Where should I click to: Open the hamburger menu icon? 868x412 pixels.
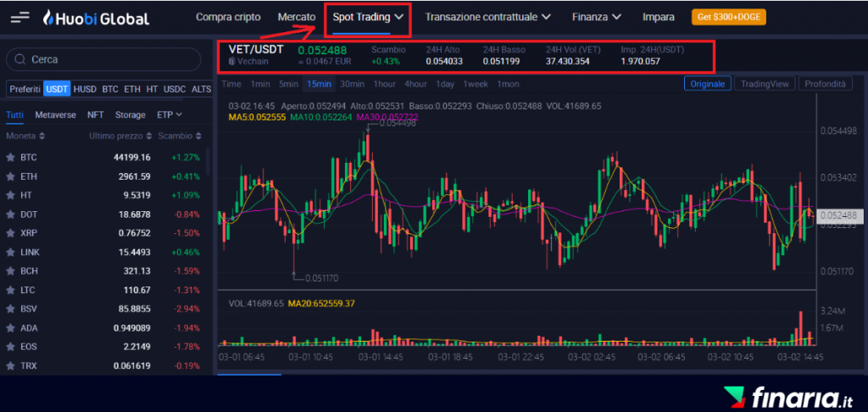point(19,17)
